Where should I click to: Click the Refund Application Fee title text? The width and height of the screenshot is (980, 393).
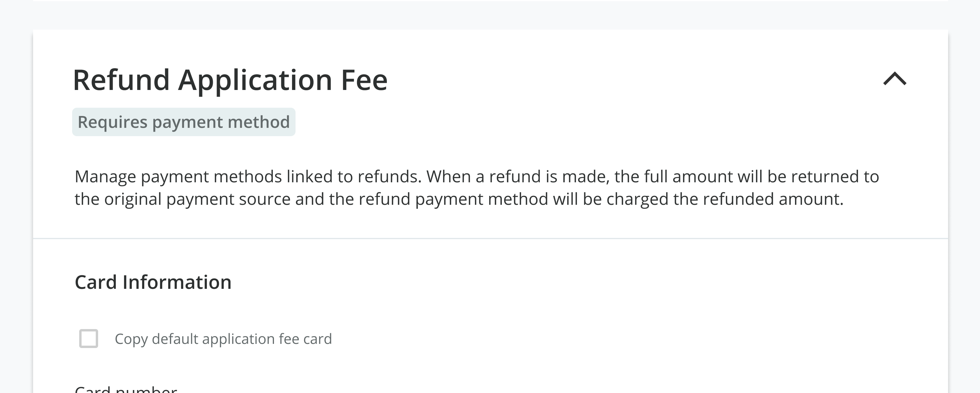pyautogui.click(x=230, y=79)
